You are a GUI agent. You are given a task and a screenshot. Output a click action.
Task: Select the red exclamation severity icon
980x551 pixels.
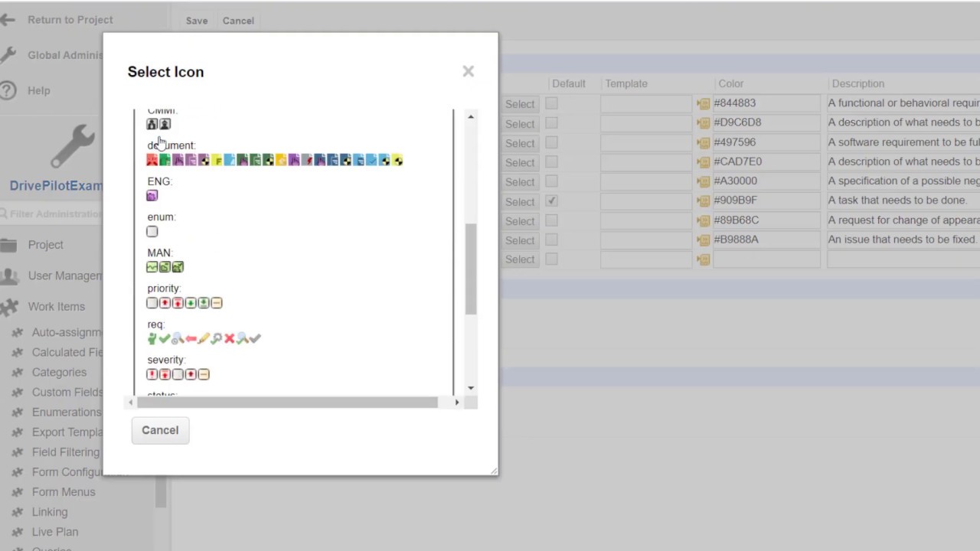click(152, 374)
